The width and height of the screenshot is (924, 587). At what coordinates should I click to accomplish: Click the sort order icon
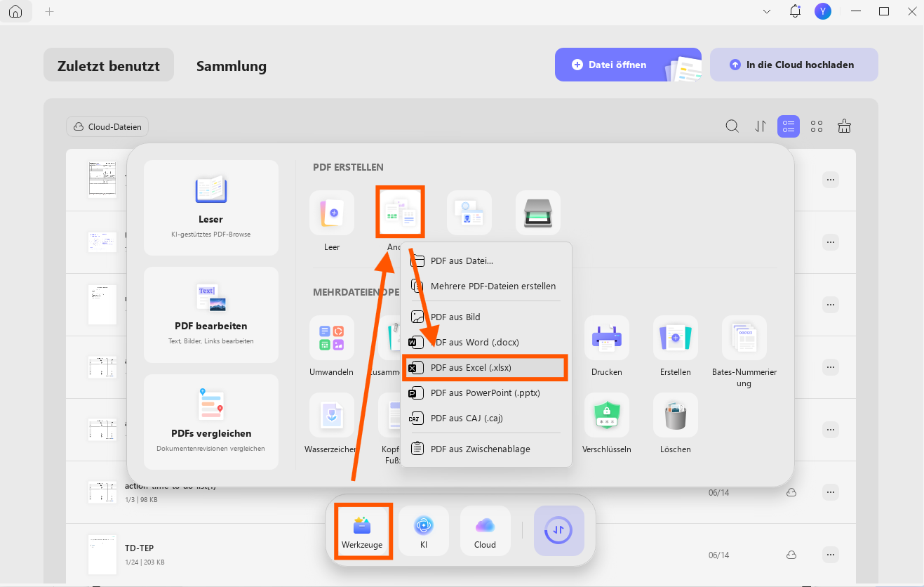761,126
